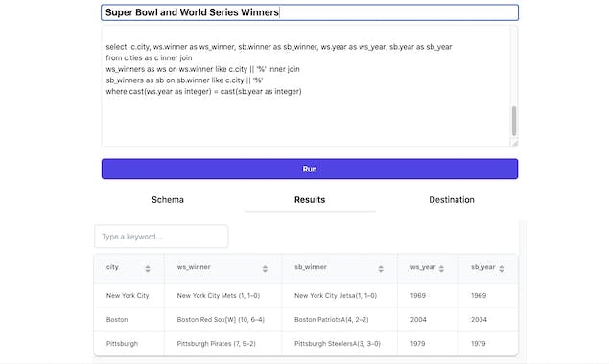Switch to the Schema tab
The height and width of the screenshot is (364, 609).
pyautogui.click(x=168, y=200)
